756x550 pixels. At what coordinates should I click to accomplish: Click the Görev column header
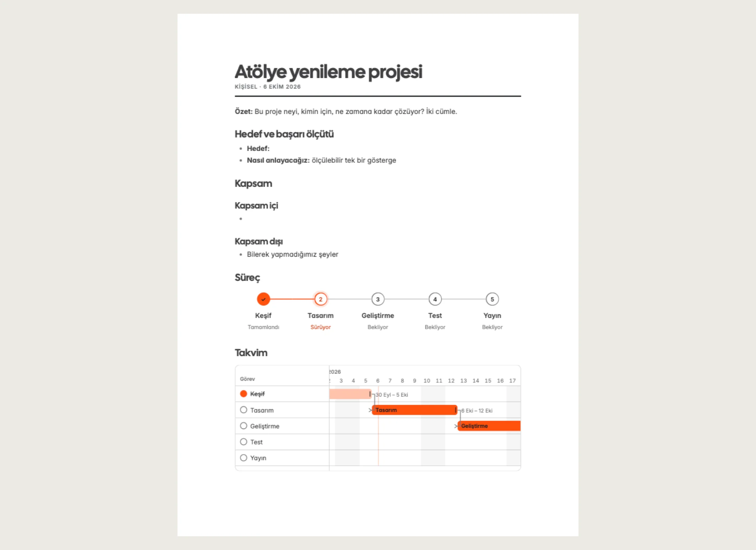(247, 379)
